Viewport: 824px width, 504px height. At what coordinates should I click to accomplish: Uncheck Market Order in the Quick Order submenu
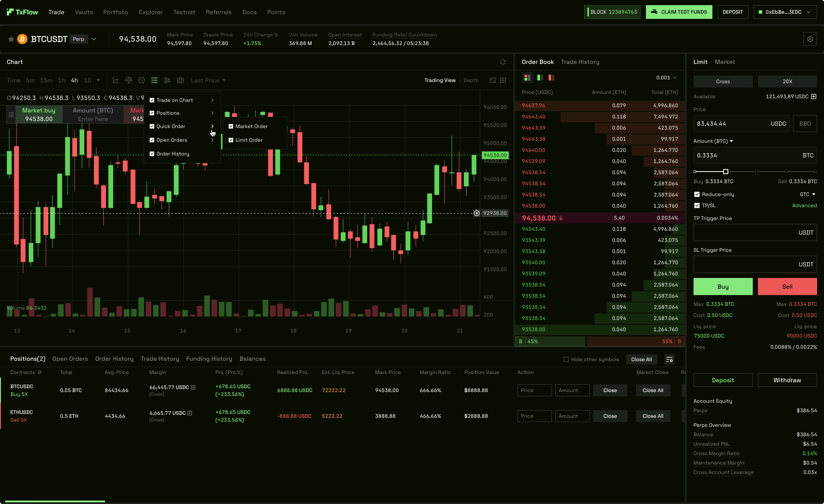click(231, 126)
